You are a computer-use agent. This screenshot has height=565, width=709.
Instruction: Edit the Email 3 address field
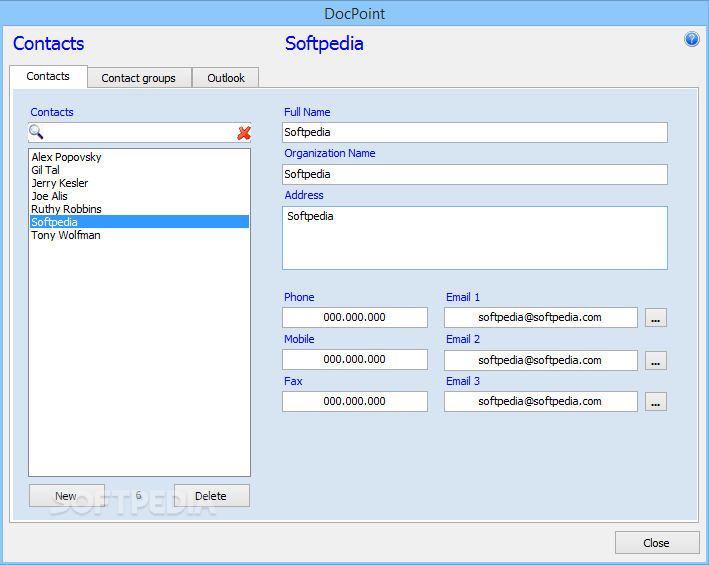point(541,401)
